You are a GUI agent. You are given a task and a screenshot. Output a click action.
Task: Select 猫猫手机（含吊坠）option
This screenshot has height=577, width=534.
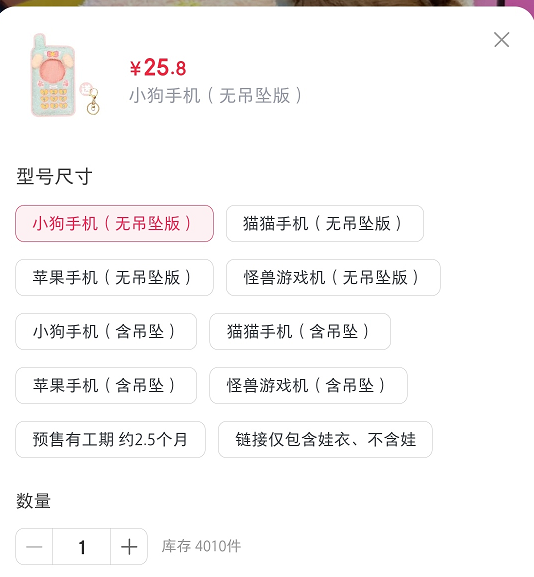pyautogui.click(x=300, y=332)
